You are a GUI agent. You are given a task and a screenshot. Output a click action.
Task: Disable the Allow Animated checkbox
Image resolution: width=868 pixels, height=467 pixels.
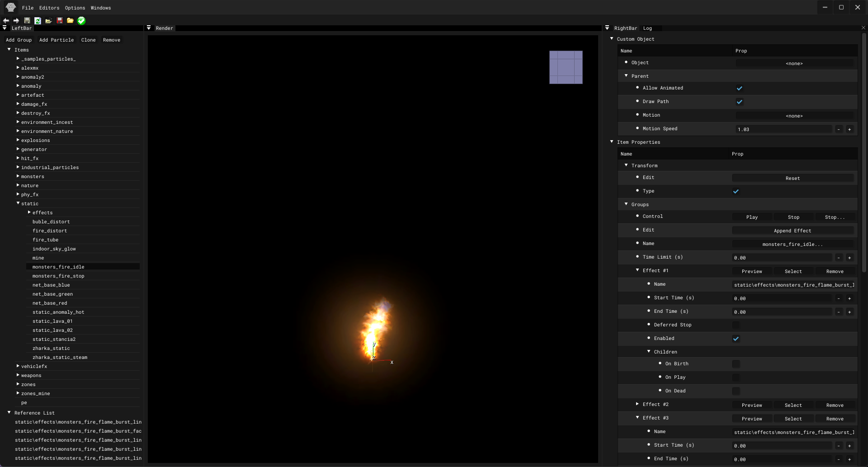point(740,88)
